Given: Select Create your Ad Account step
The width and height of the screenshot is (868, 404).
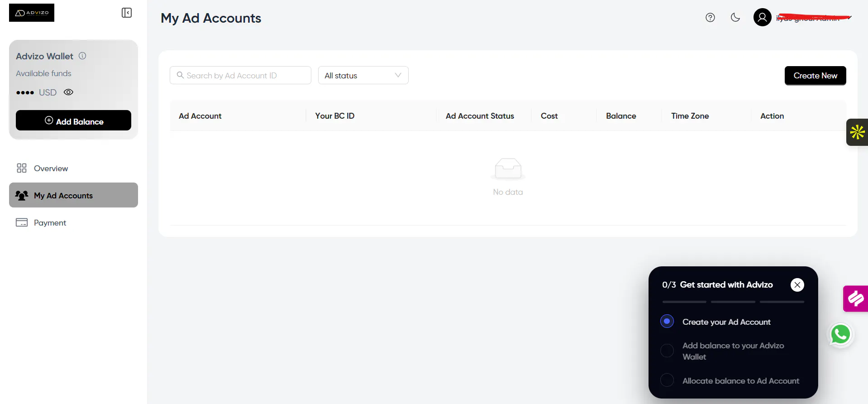Looking at the screenshot, I should (726, 322).
